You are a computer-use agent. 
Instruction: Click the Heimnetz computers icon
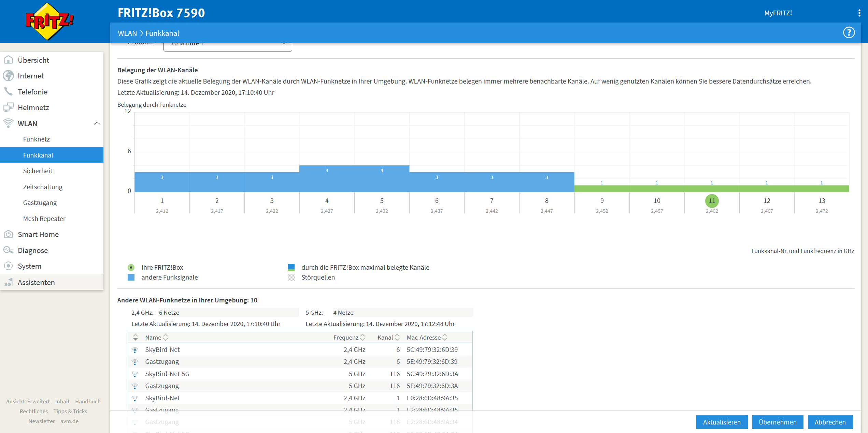9,107
